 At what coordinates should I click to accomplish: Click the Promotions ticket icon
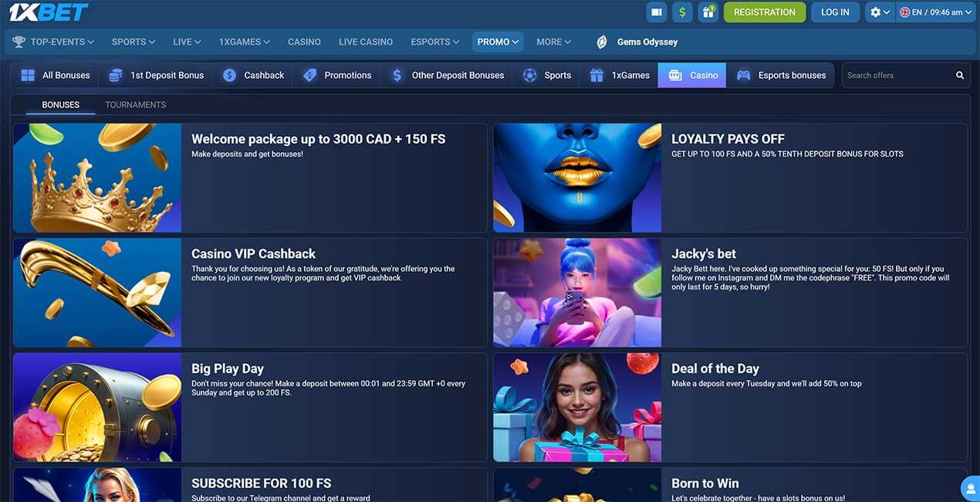[309, 75]
